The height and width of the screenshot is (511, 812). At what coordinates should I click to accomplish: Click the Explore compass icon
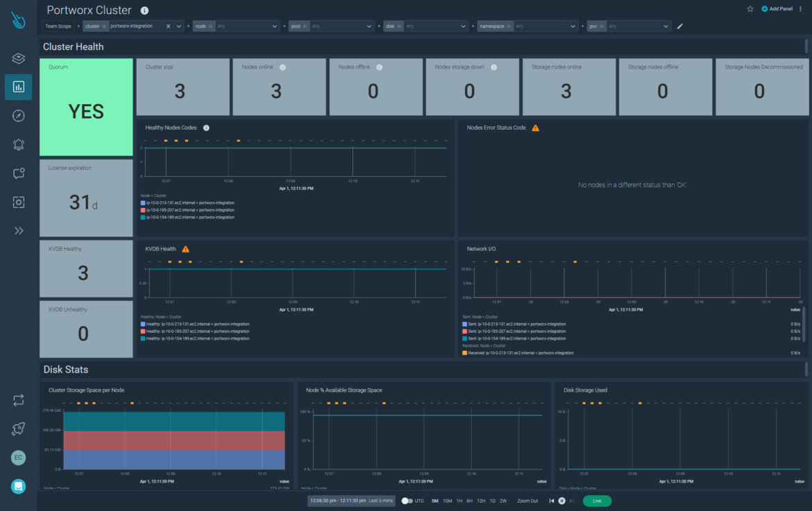click(18, 116)
